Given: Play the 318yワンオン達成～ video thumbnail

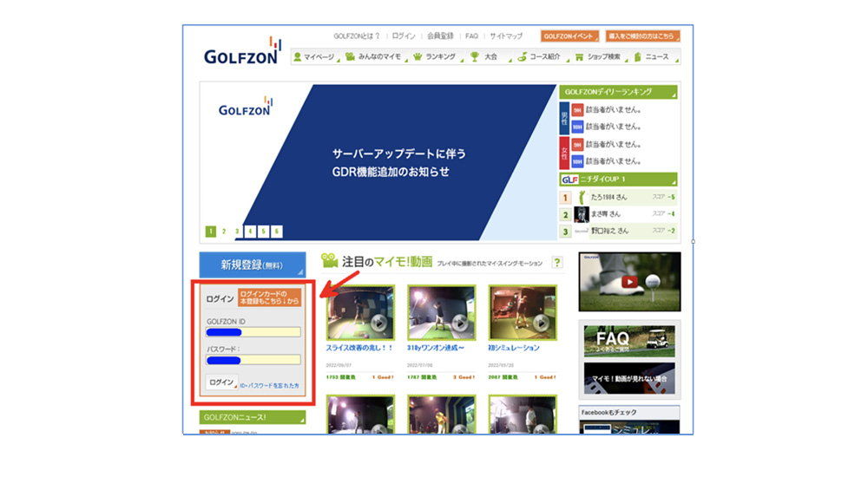Looking at the screenshot, I should tap(441, 312).
